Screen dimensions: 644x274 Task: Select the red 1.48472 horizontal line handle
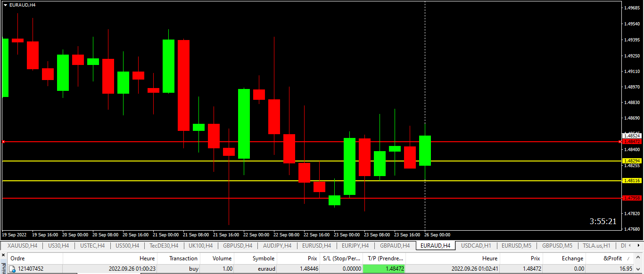coord(3,142)
